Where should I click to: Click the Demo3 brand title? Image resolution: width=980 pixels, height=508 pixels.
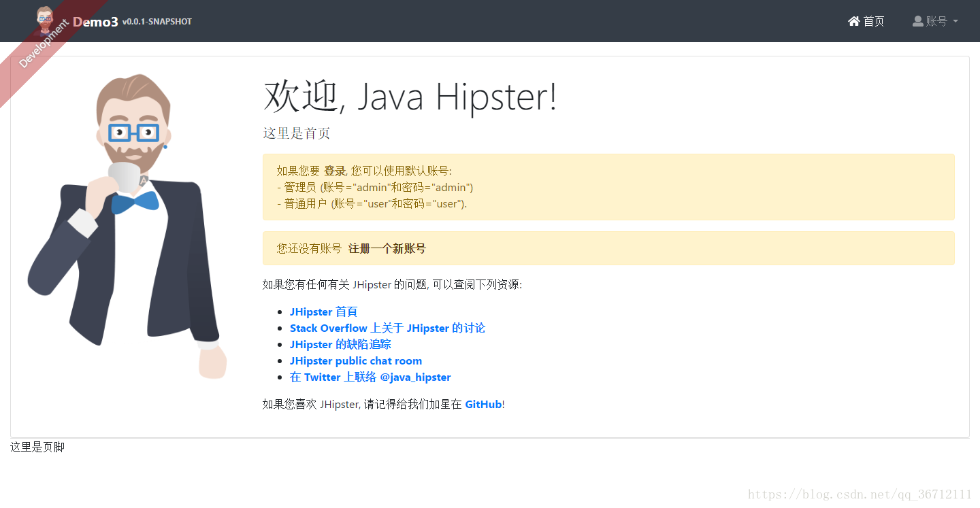pyautogui.click(x=95, y=21)
